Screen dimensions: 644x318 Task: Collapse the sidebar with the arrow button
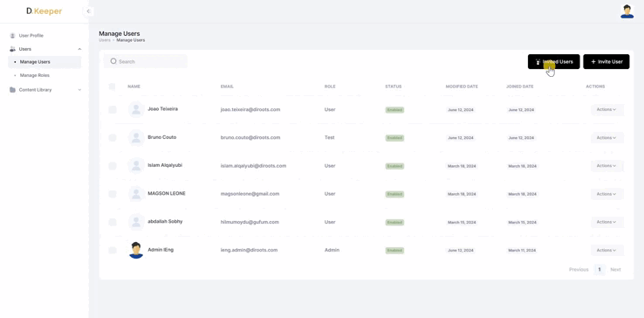(x=88, y=11)
